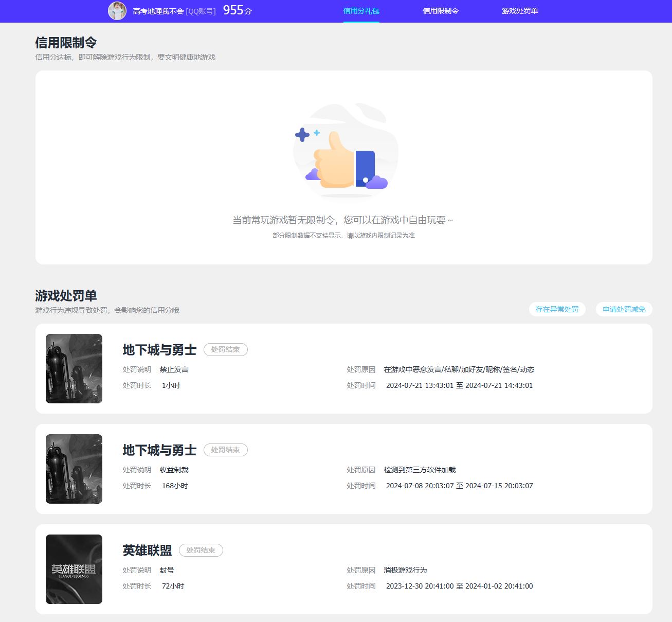Click the thumbs-up illustration
The image size is (672, 622).
[x=344, y=154]
